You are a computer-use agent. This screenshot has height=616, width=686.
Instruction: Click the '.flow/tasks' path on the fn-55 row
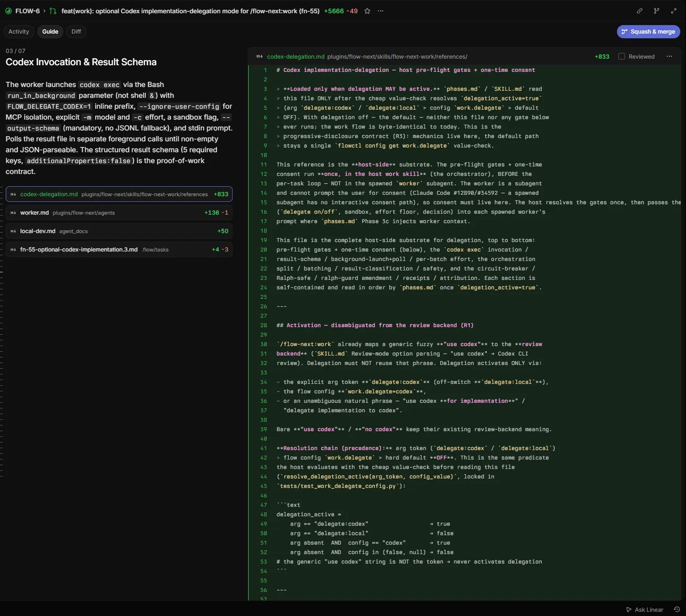coord(155,250)
